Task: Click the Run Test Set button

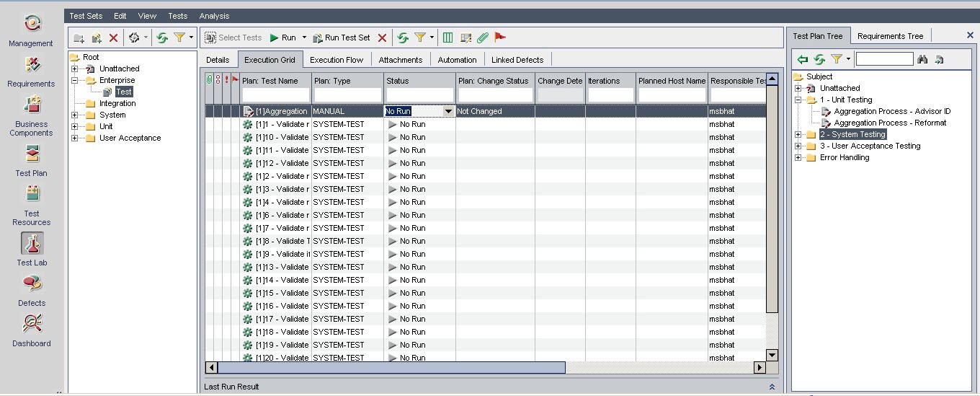Action: coord(342,38)
